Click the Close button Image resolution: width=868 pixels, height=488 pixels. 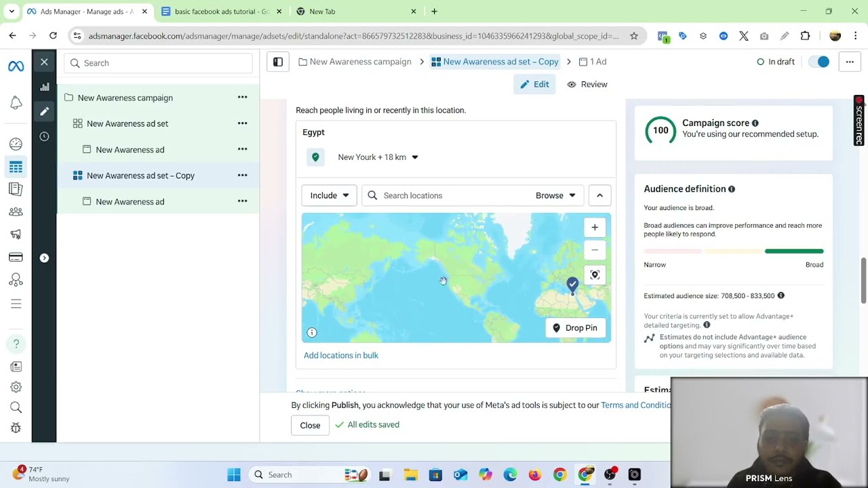310,425
